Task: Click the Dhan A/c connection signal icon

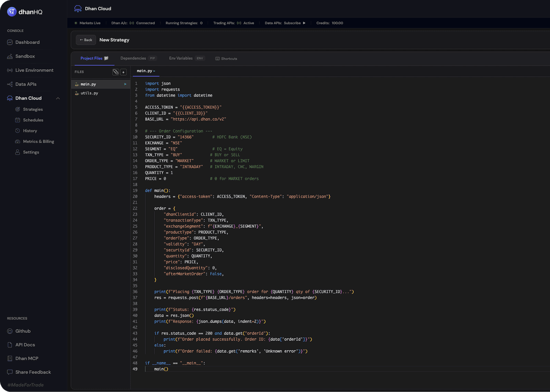Action: (132, 23)
